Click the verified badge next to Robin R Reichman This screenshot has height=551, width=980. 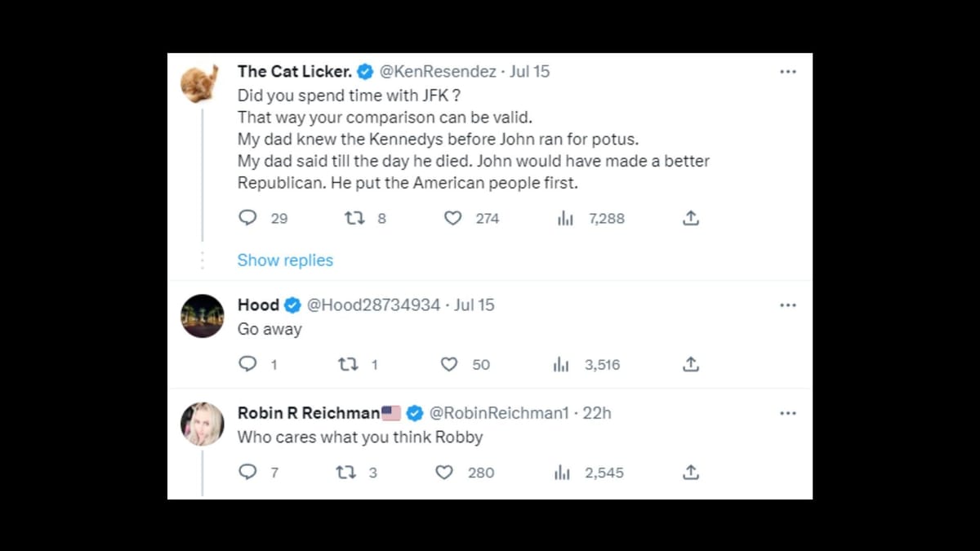(415, 413)
